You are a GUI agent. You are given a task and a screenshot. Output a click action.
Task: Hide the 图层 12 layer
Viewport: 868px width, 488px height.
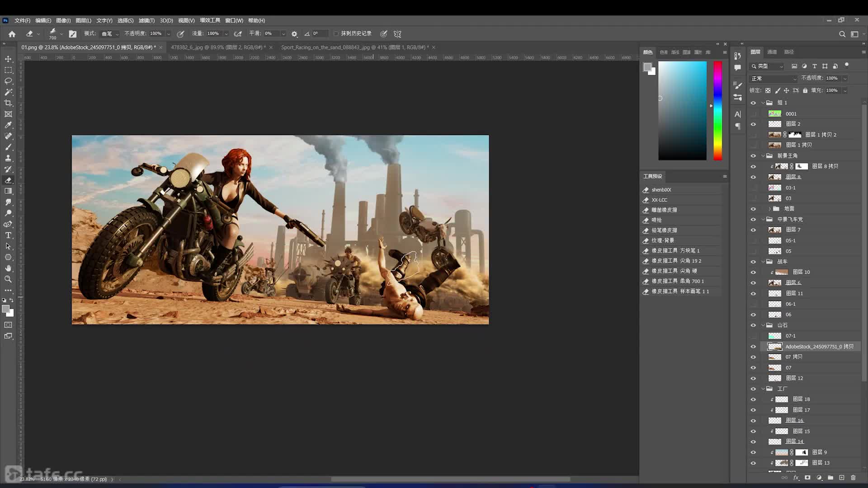pyautogui.click(x=753, y=378)
